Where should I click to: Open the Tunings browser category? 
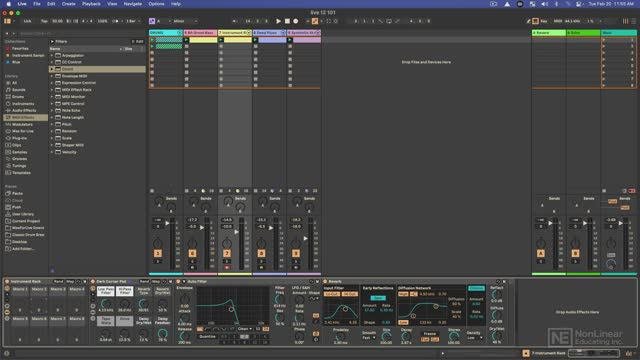[19, 166]
